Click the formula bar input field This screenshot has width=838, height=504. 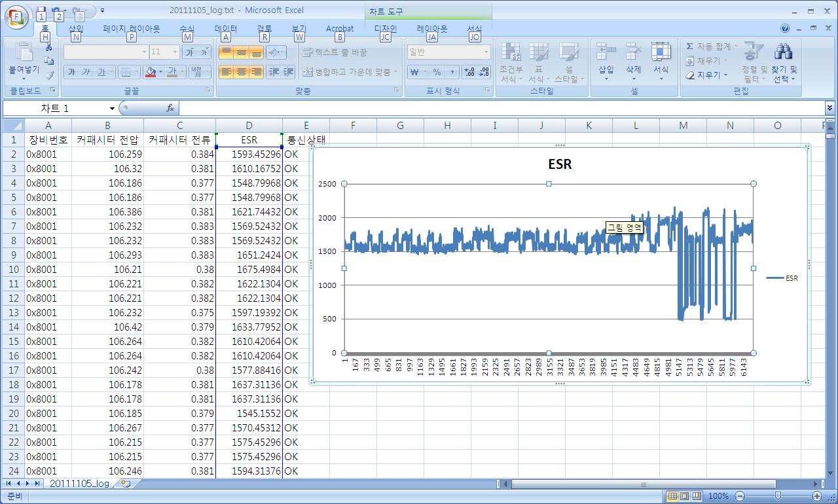coord(501,108)
